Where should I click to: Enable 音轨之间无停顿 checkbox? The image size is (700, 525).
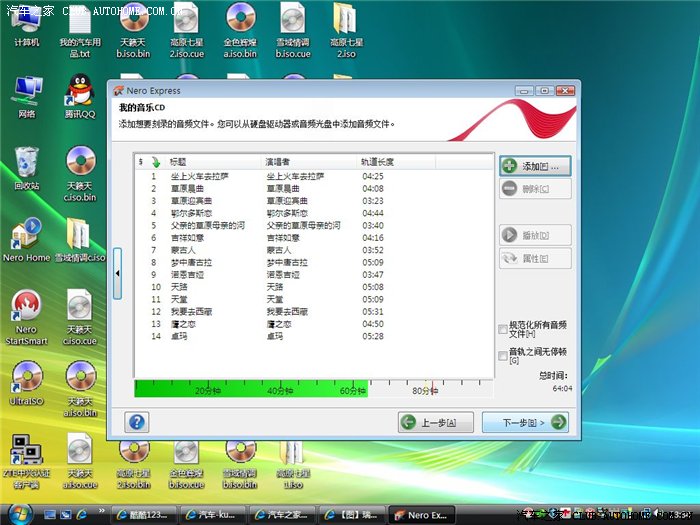pyautogui.click(x=503, y=355)
